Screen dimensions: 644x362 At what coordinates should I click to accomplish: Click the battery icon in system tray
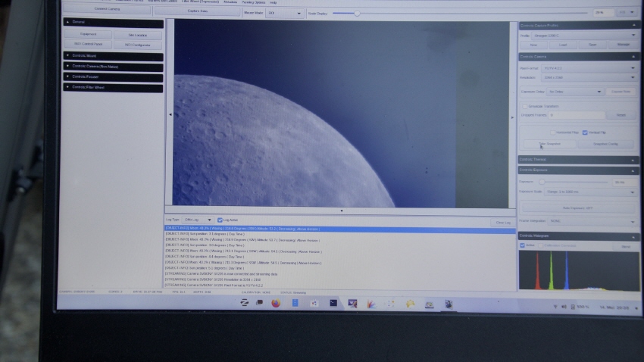(x=573, y=307)
